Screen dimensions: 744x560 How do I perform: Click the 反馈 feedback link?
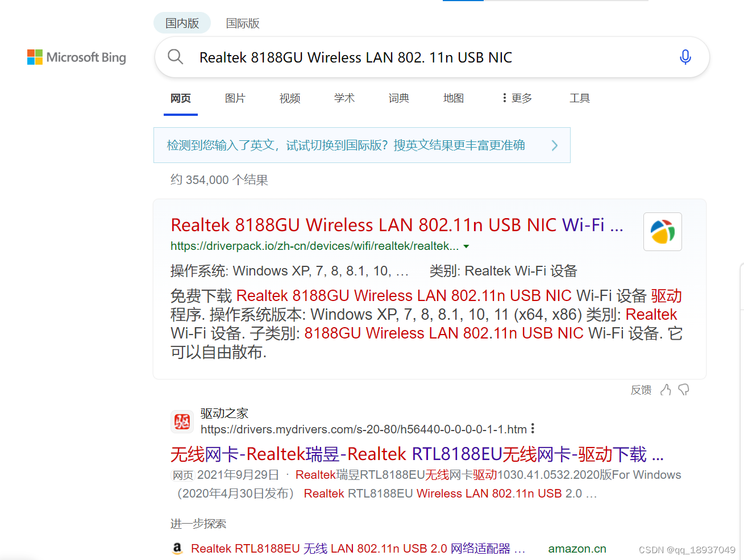pyautogui.click(x=641, y=390)
